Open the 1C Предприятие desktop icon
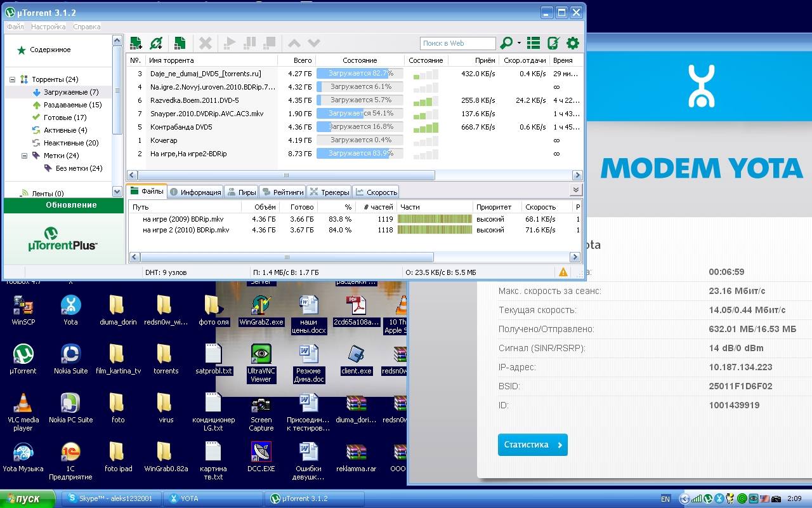The height and width of the screenshot is (508, 812). point(70,462)
